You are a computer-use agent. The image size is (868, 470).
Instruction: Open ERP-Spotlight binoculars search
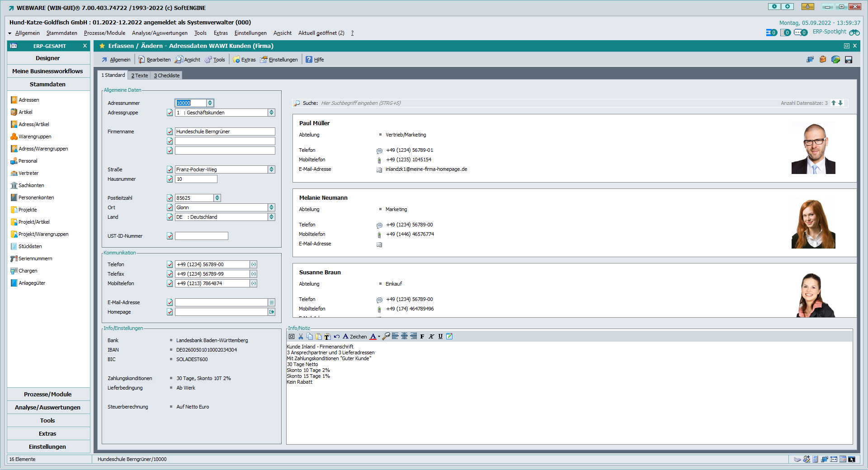[x=854, y=33]
